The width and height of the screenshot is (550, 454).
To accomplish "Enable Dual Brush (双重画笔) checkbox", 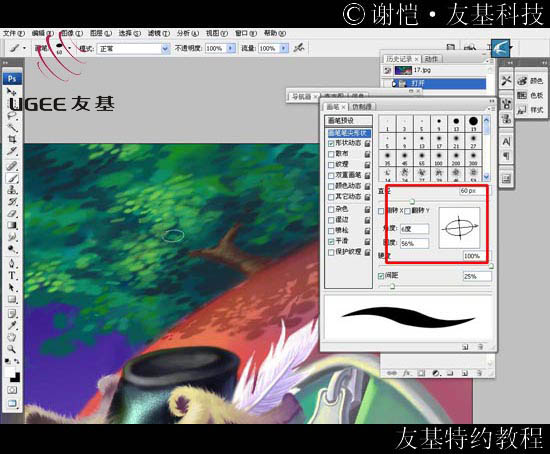I will 331,175.
